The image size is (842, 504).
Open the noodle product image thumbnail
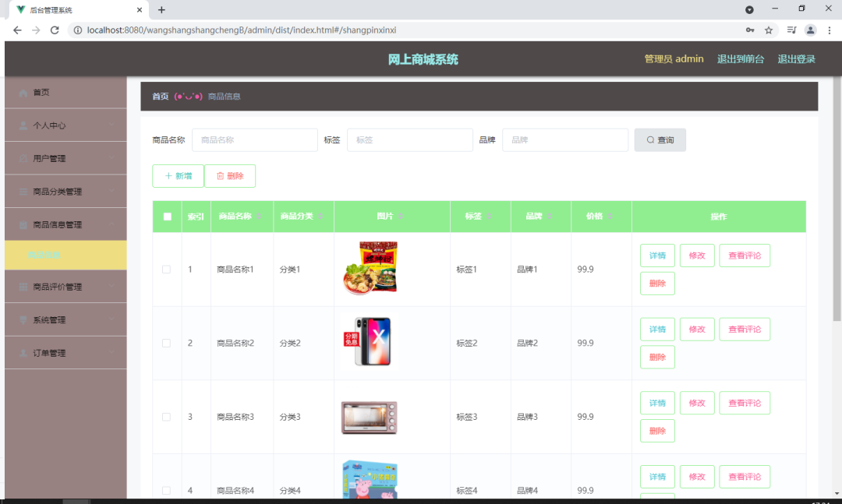point(370,267)
